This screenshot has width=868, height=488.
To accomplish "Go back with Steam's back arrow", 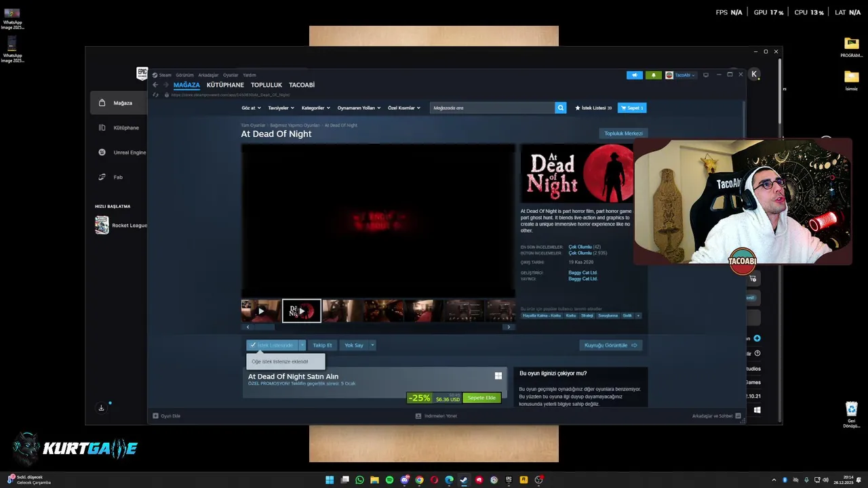I will point(155,85).
